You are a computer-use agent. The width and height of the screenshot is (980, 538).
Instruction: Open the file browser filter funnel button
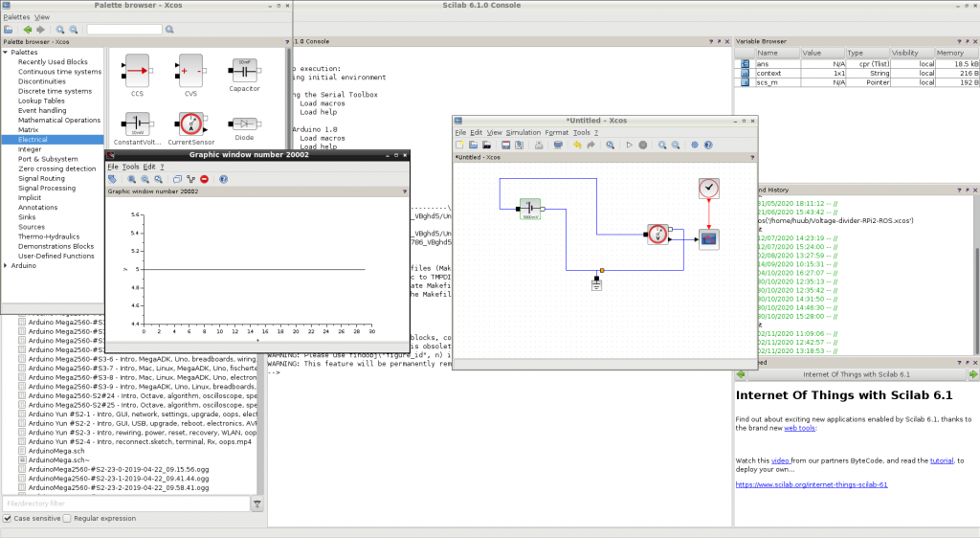point(256,504)
